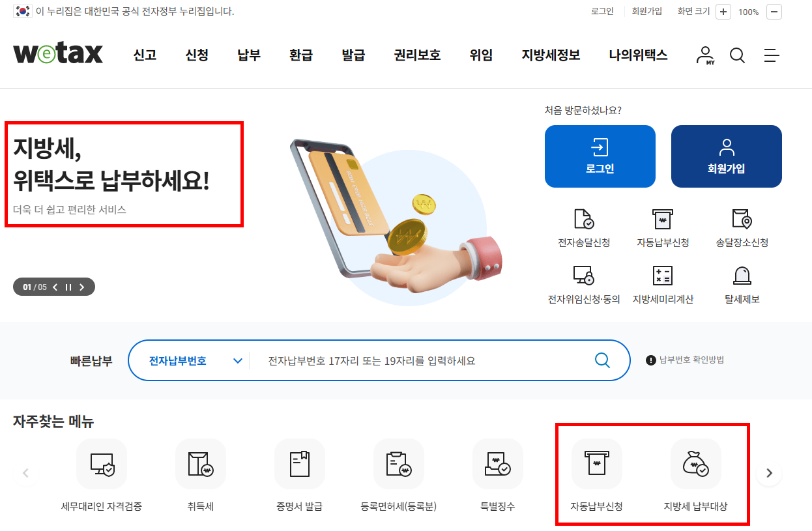Open the hamburger full menu icon
The image size is (812, 531).
(x=772, y=55)
